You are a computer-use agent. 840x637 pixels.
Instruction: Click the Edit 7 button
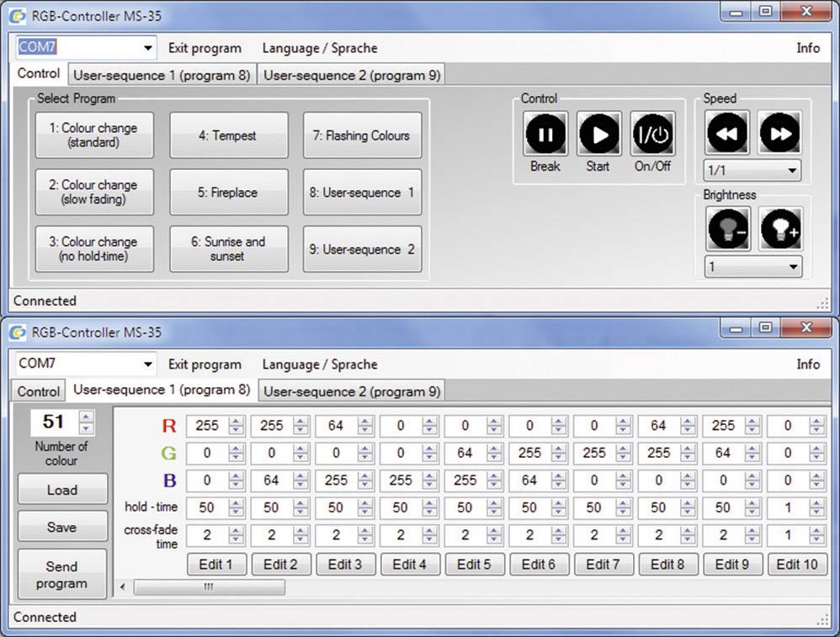[x=603, y=565]
